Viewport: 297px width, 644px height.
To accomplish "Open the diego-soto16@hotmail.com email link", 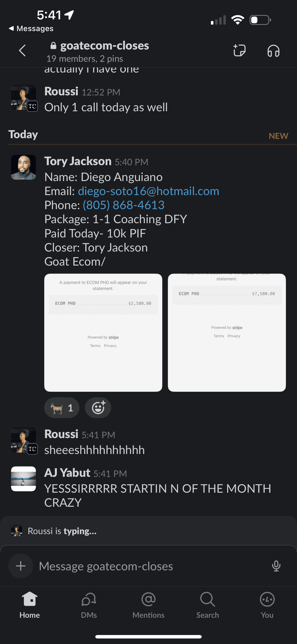I will pos(148,191).
